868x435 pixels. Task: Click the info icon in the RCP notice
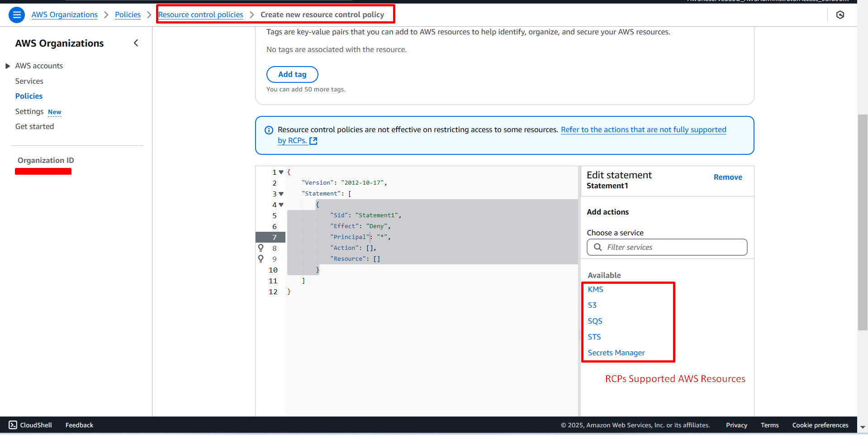pos(269,130)
